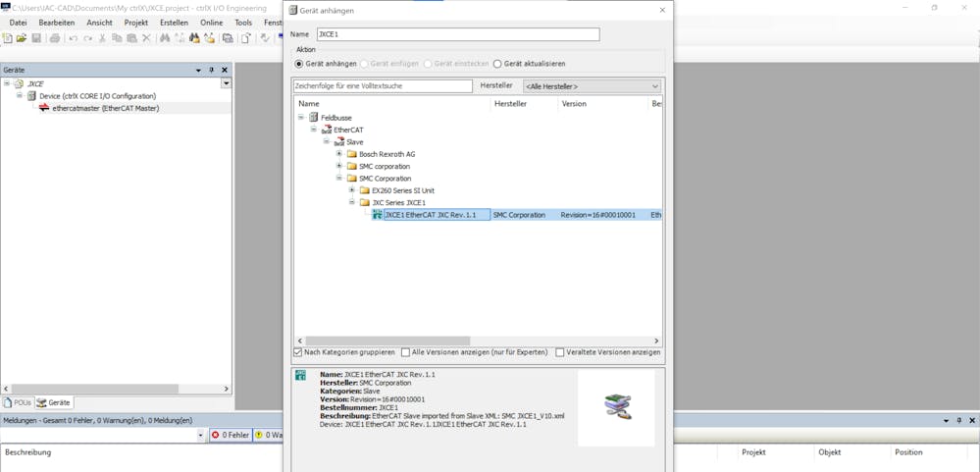
Task: Click the EX260 Series SI Unit folder icon
Action: point(364,190)
